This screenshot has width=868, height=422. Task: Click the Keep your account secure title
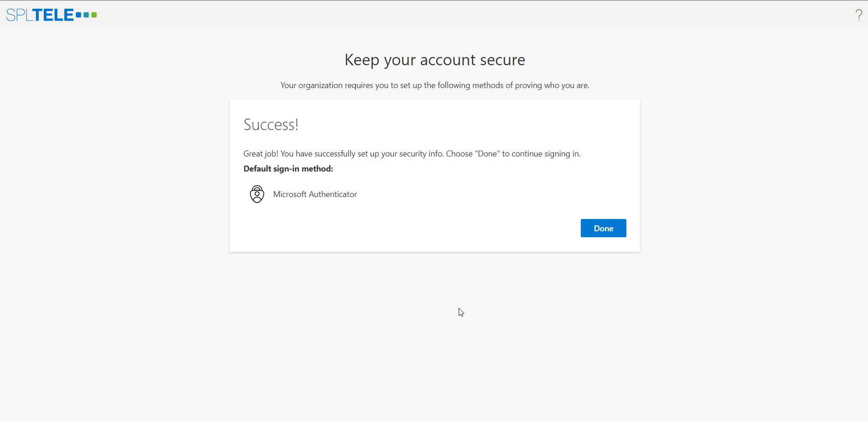(x=435, y=60)
